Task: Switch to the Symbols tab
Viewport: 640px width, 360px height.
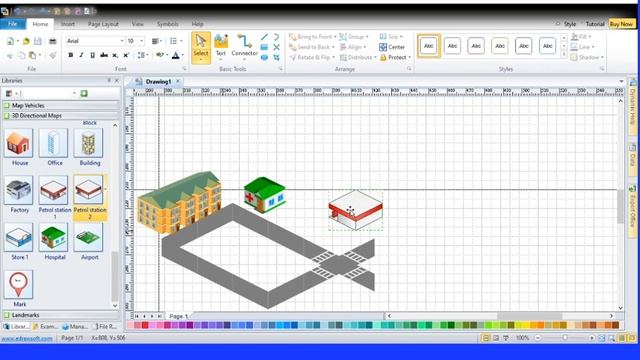Action: click(x=167, y=24)
